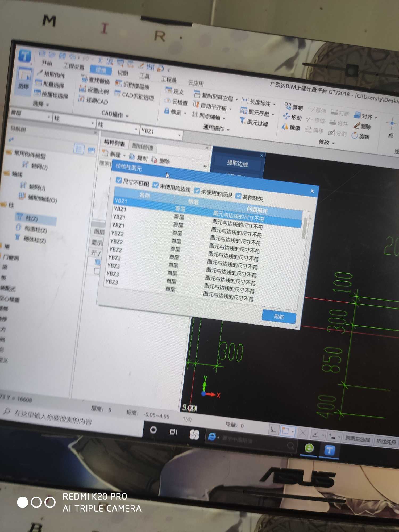Image resolution: width=399 pixels, height=532 pixels.
Task: Run 云检查 cloud check
Action: (x=176, y=102)
